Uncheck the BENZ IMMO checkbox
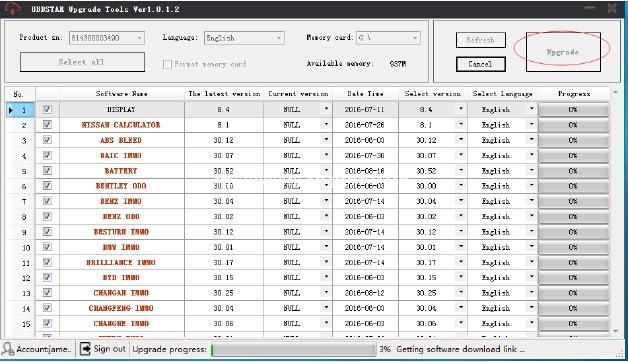Screen dimensions: 628x362 coord(47,201)
